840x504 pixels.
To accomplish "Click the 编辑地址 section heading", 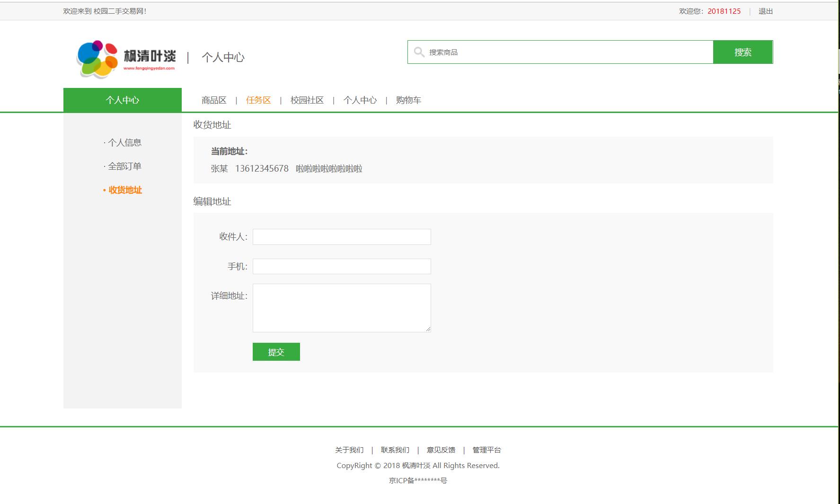I will point(212,201).
